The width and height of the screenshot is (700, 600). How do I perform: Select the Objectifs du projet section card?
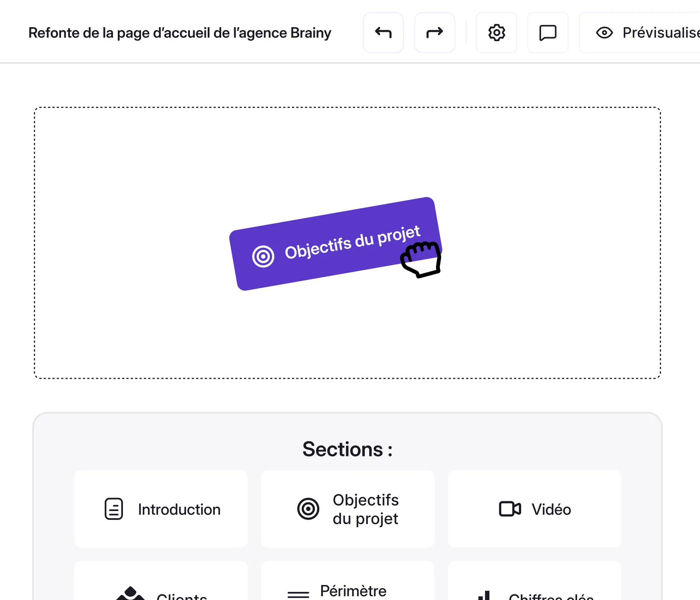(347, 509)
